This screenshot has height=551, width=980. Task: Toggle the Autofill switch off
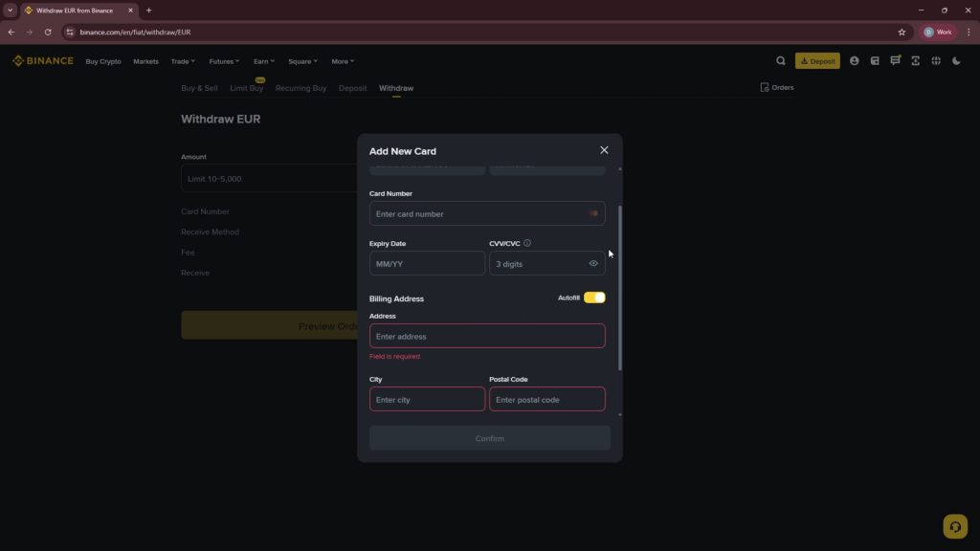[x=594, y=298]
